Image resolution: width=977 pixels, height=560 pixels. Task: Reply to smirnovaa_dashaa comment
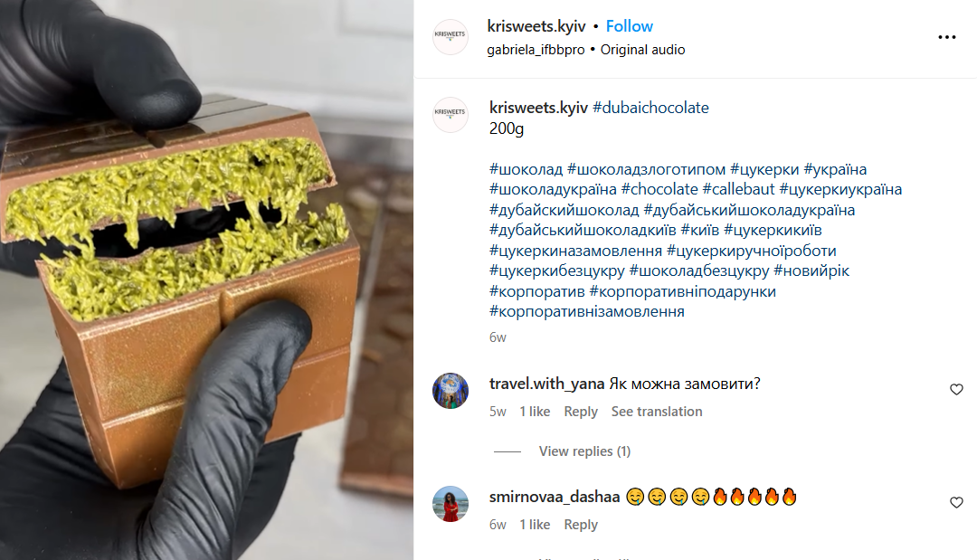[580, 525]
